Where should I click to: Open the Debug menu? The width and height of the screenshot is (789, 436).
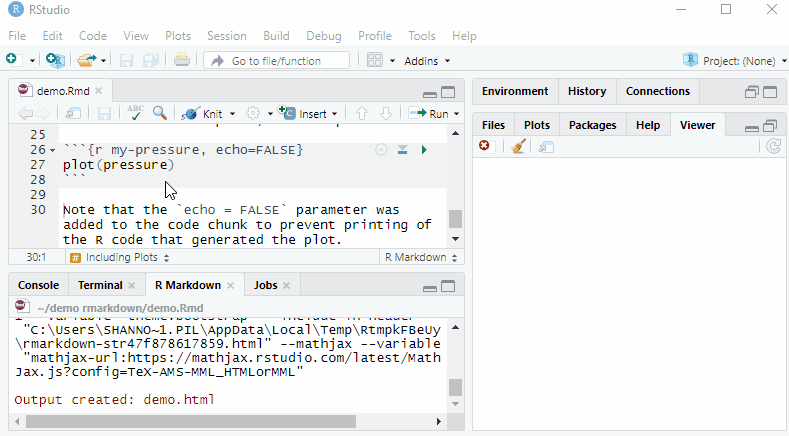click(324, 36)
